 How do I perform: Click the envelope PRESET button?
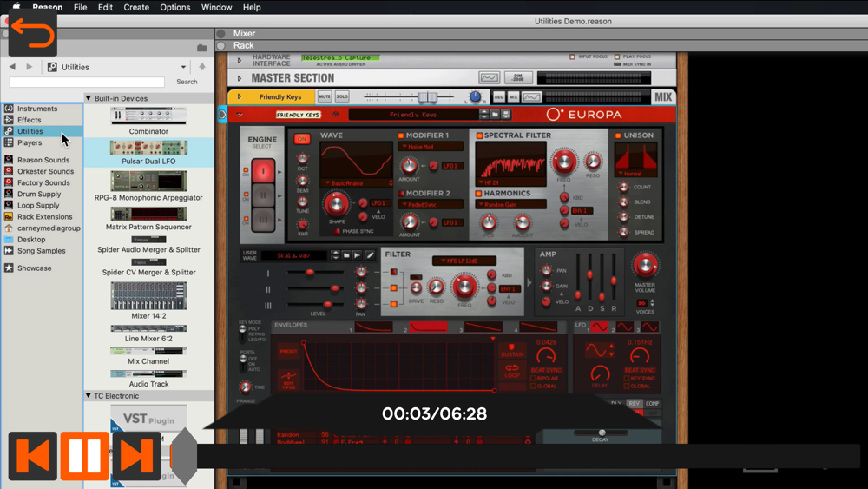coord(288,351)
